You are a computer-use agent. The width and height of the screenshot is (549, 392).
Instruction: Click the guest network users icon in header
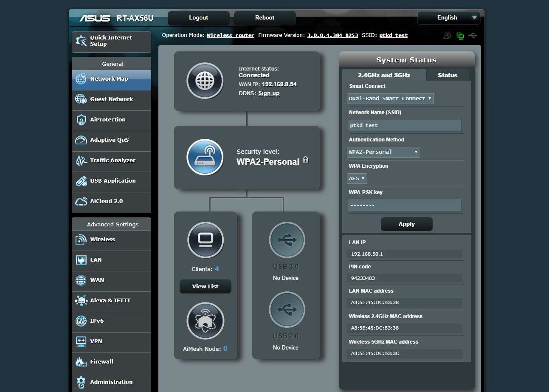(447, 36)
